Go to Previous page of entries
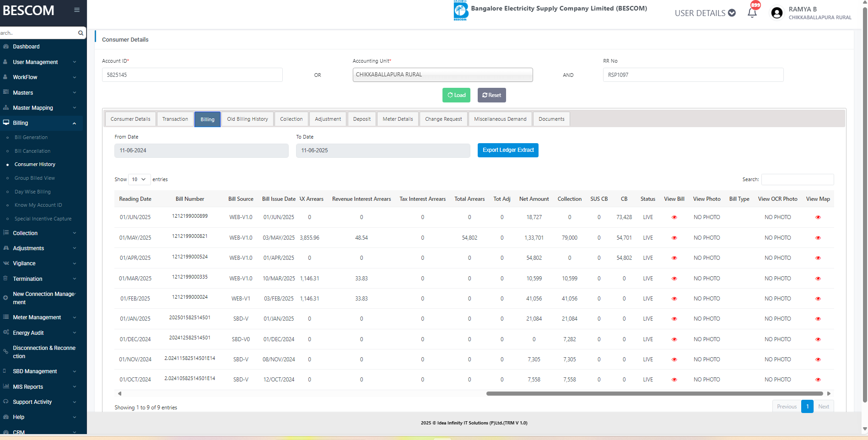Viewport: 868px width, 440px height. [x=787, y=407]
